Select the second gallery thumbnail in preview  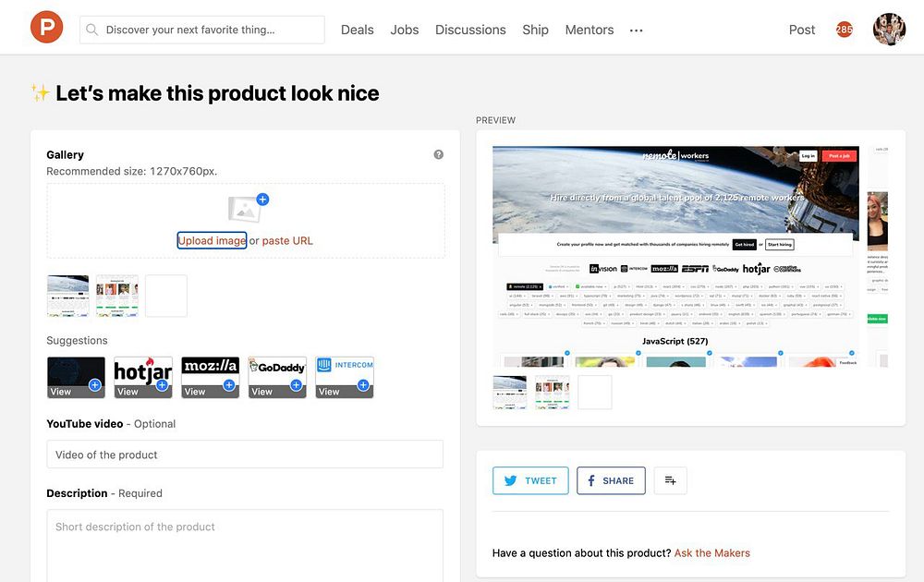click(553, 393)
